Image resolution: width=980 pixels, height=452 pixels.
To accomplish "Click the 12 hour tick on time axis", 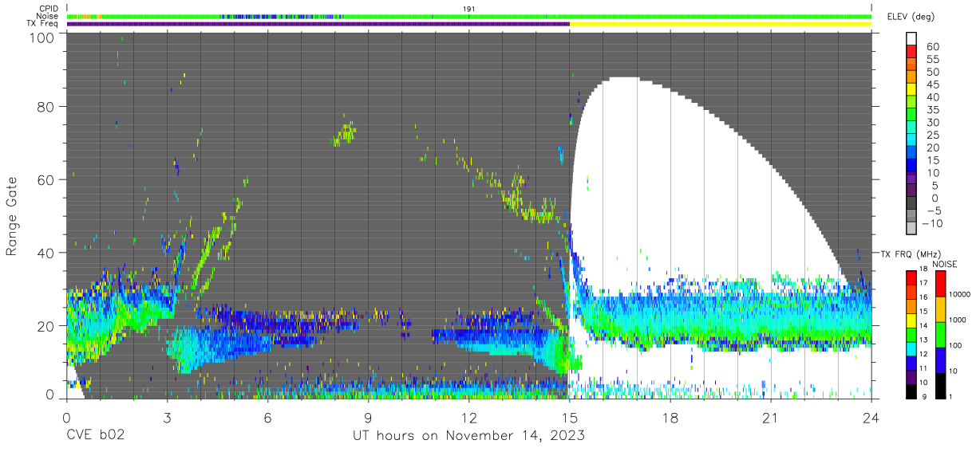I will [469, 418].
